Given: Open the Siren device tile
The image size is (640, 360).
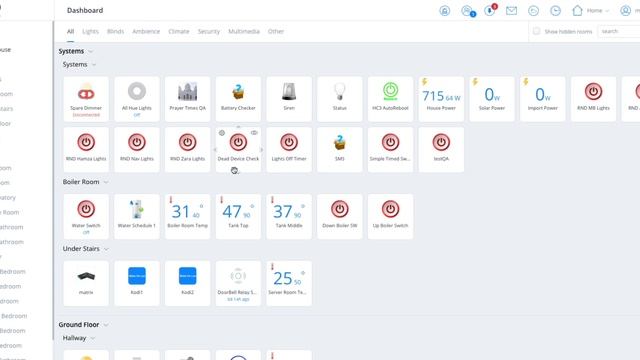Looking at the screenshot, I should 289,99.
